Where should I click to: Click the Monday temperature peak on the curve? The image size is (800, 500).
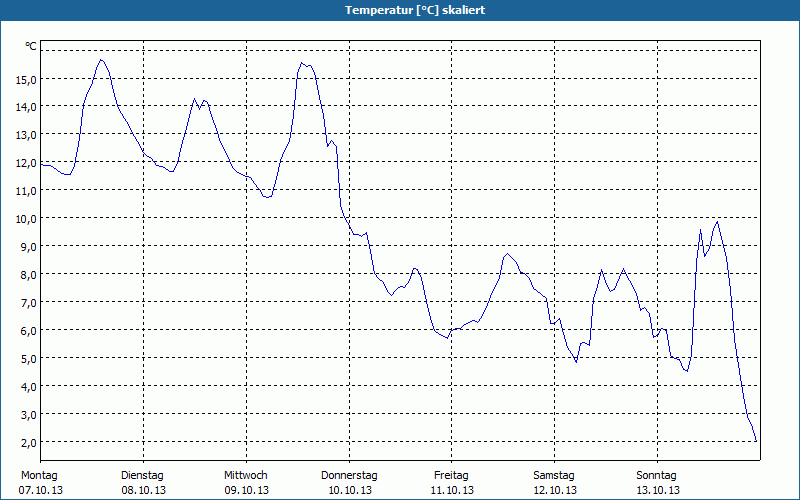point(101,60)
